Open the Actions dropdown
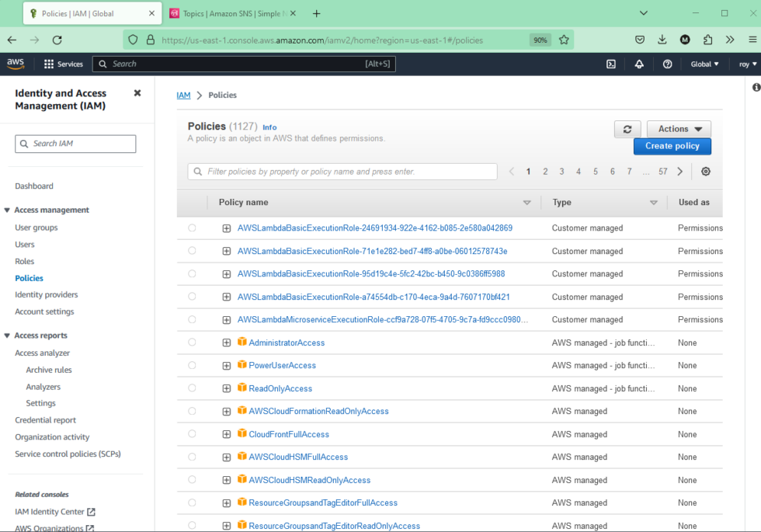 point(679,128)
